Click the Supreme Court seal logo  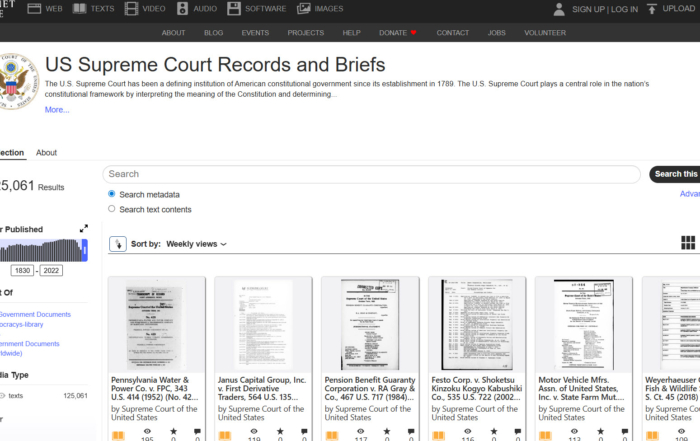tap(17, 81)
